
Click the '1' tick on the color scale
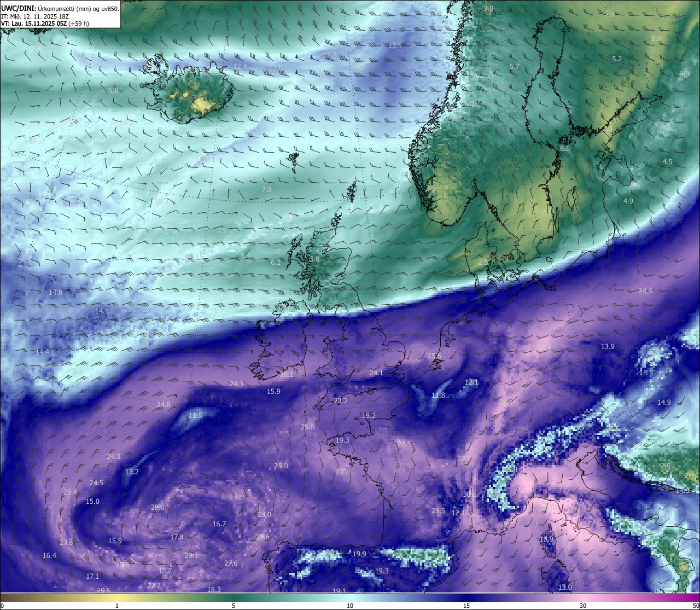pos(117,606)
